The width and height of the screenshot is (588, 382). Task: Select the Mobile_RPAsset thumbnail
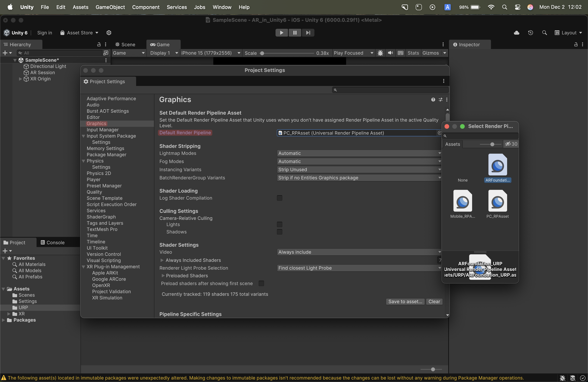(463, 201)
